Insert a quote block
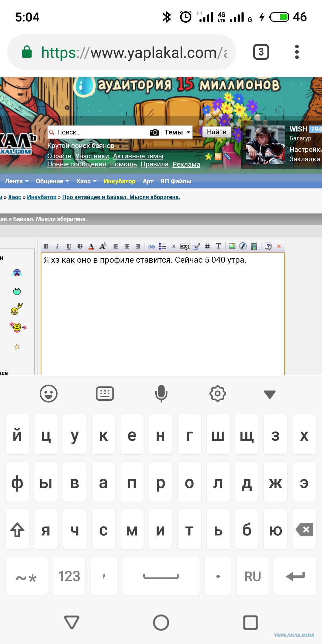 tap(174, 246)
